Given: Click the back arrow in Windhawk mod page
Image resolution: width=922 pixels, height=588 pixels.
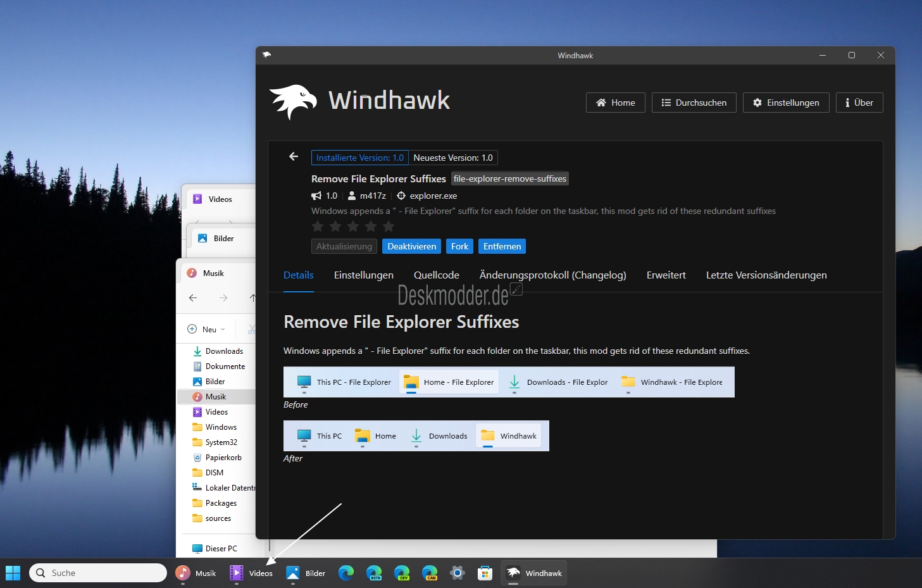Looking at the screenshot, I should point(294,156).
